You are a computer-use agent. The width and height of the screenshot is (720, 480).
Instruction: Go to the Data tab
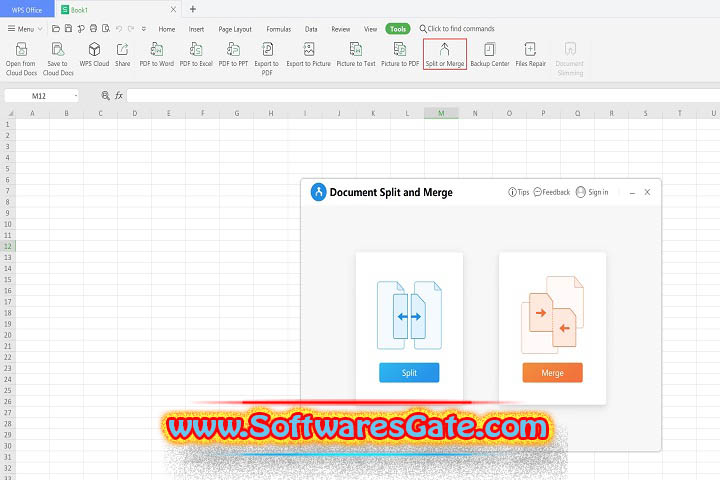pos(311,29)
